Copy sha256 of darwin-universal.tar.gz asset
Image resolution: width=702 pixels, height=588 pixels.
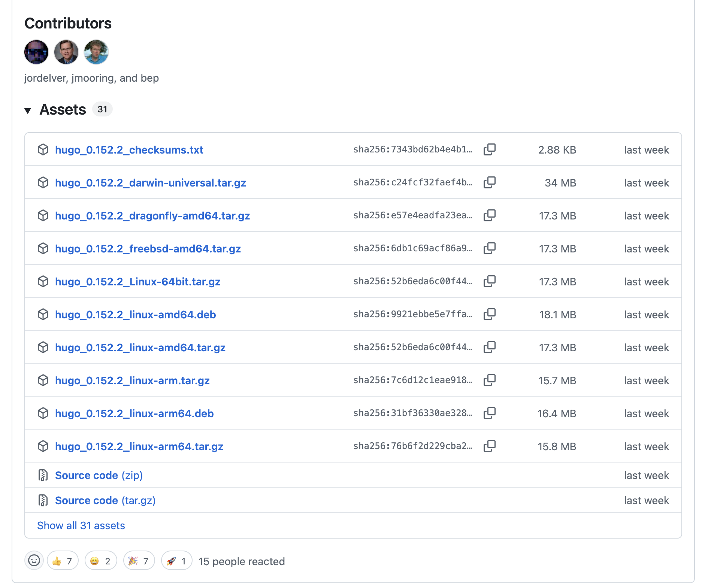pos(489,182)
